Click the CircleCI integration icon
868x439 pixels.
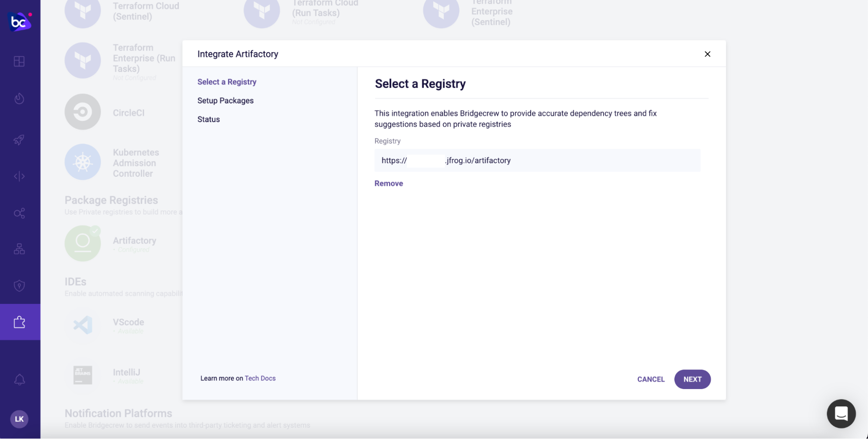click(83, 112)
